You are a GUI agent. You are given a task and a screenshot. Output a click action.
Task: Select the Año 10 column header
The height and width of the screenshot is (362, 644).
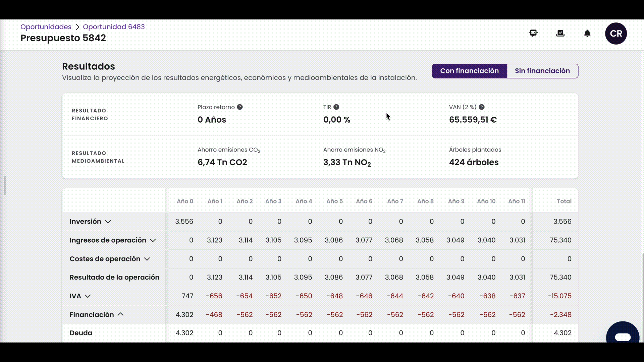coord(486,201)
